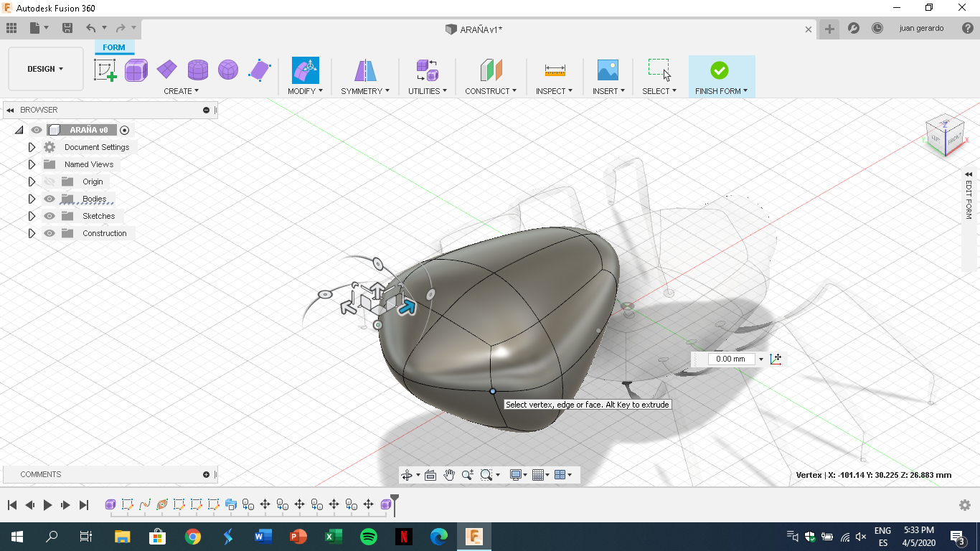
Task: Hide the Bodies folder visibility eye
Action: point(48,199)
